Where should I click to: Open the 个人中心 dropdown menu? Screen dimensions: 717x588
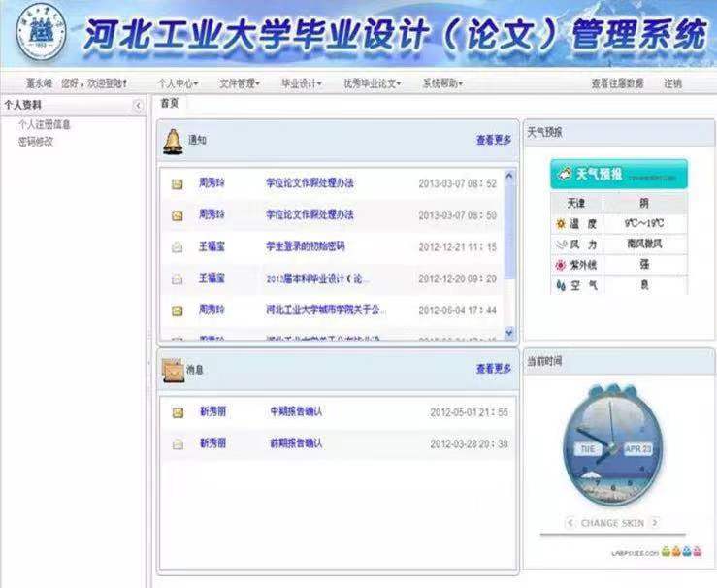click(x=178, y=83)
